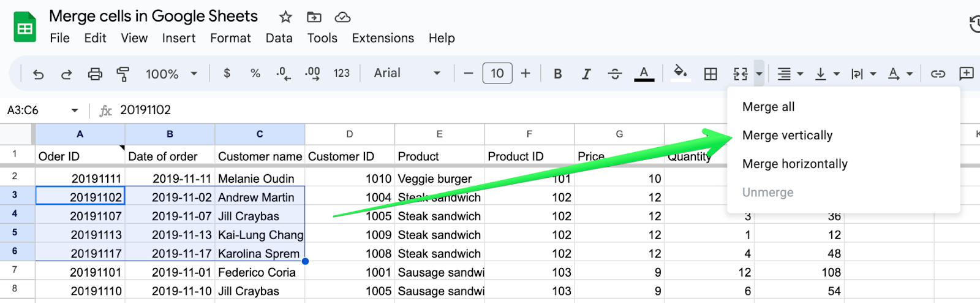Image resolution: width=980 pixels, height=303 pixels.
Task: Toggle bold formatting
Action: coord(558,74)
